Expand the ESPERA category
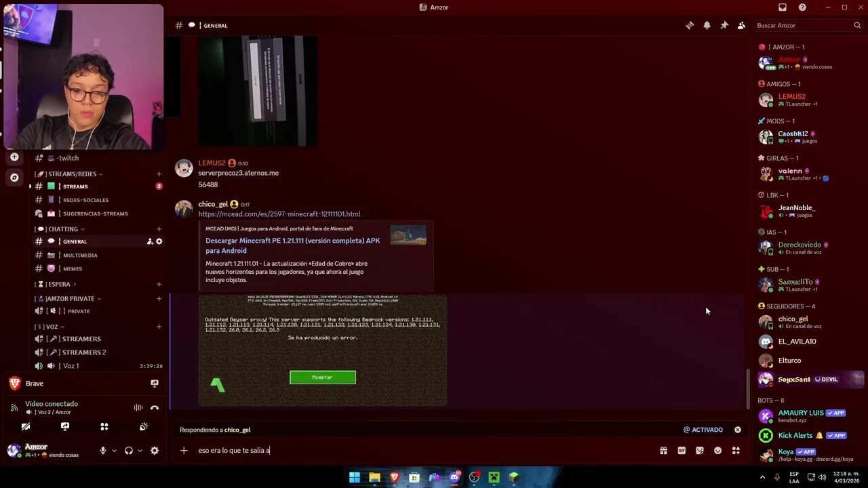The image size is (868, 488). click(x=56, y=285)
